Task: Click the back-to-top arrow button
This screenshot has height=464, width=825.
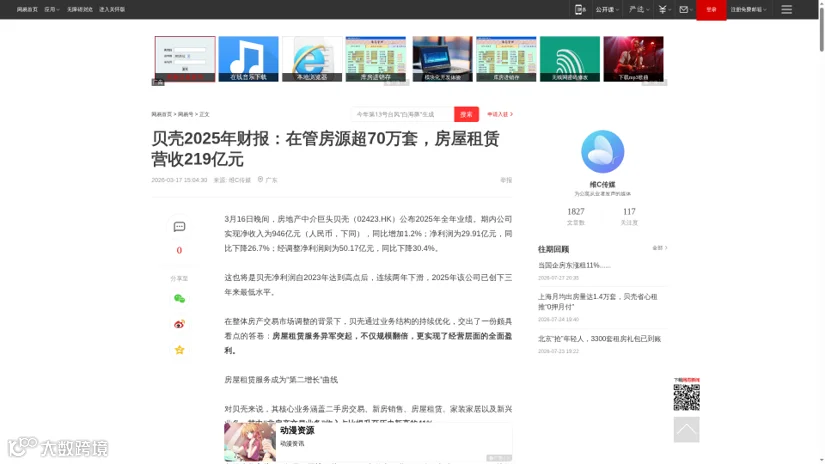Action: click(x=687, y=430)
